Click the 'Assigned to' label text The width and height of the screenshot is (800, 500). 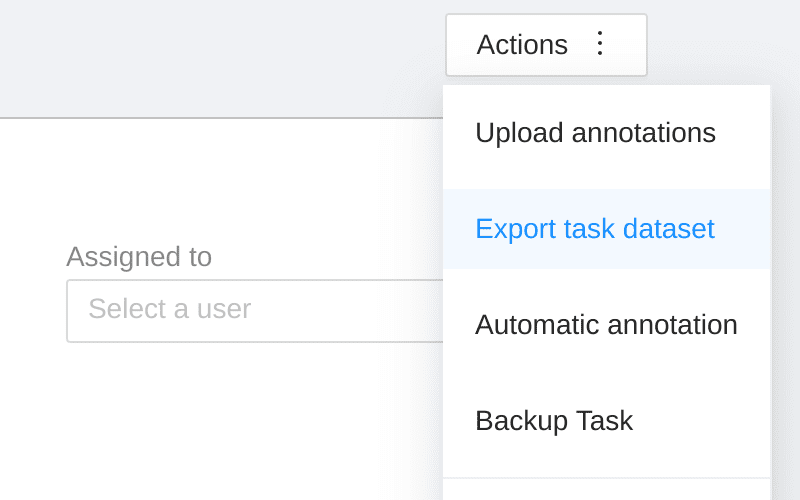[x=139, y=257]
